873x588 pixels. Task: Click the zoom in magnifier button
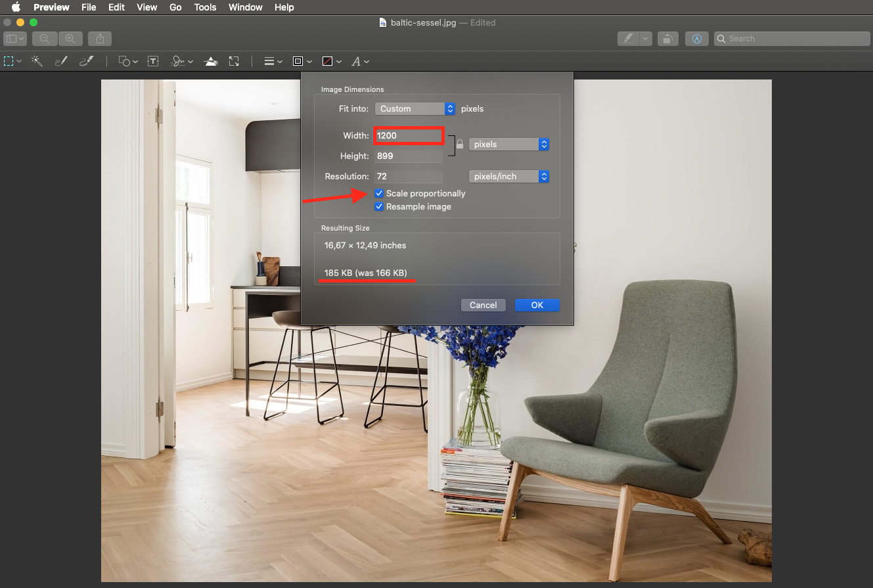click(x=70, y=39)
